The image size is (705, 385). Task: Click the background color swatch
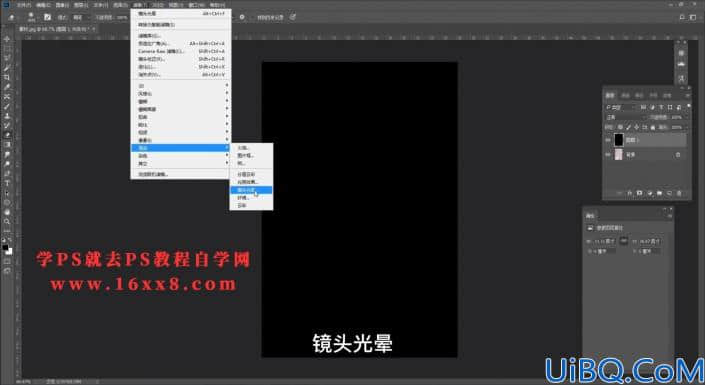pyautogui.click(x=9, y=251)
